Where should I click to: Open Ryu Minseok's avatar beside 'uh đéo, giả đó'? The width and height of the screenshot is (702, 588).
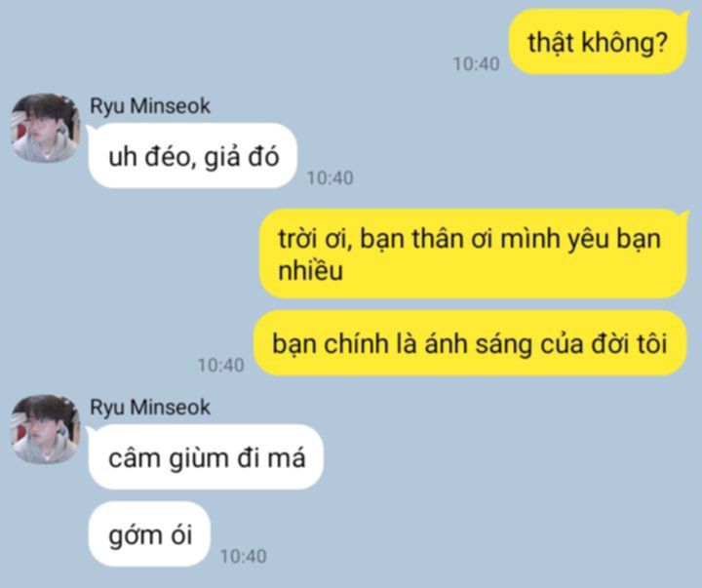[x=45, y=128]
